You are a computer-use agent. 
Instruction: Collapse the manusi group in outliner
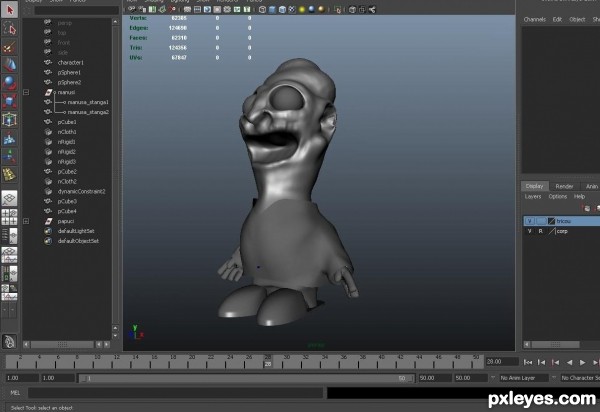(26, 92)
